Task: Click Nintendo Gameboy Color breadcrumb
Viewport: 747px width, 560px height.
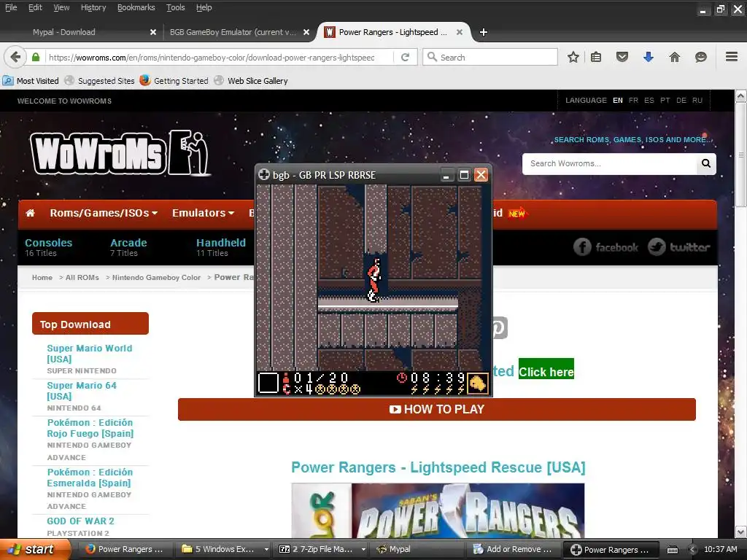Action: pos(156,277)
